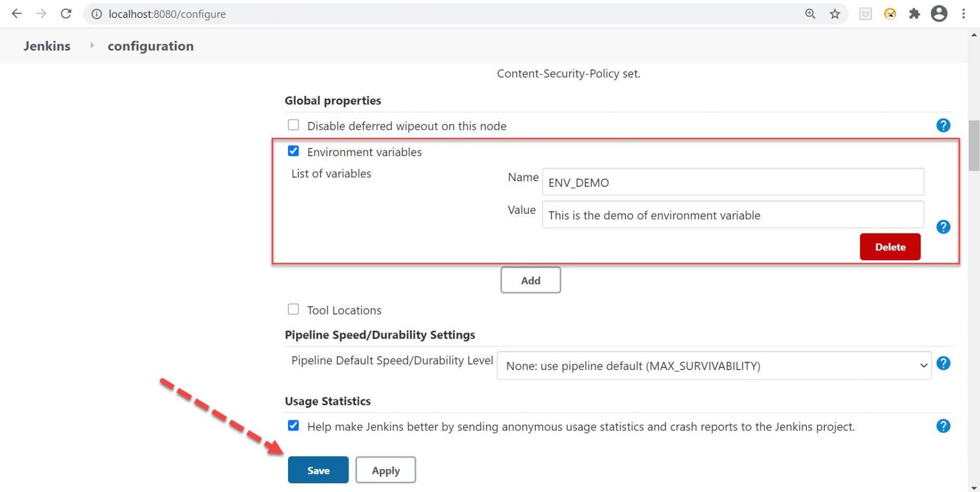Image resolution: width=980 pixels, height=492 pixels.
Task: Uncheck the Environment variables checkbox
Action: tap(293, 151)
